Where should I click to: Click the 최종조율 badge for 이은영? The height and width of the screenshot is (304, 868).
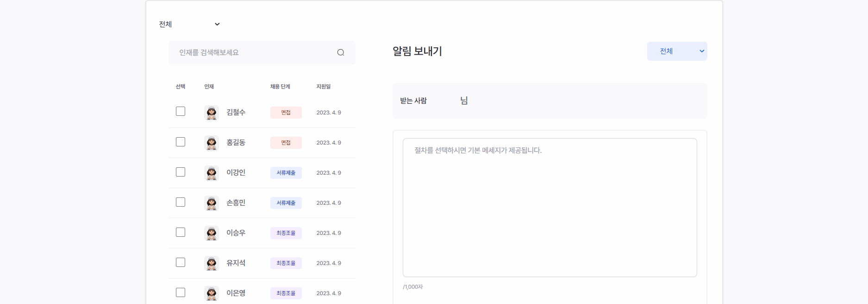(x=286, y=293)
